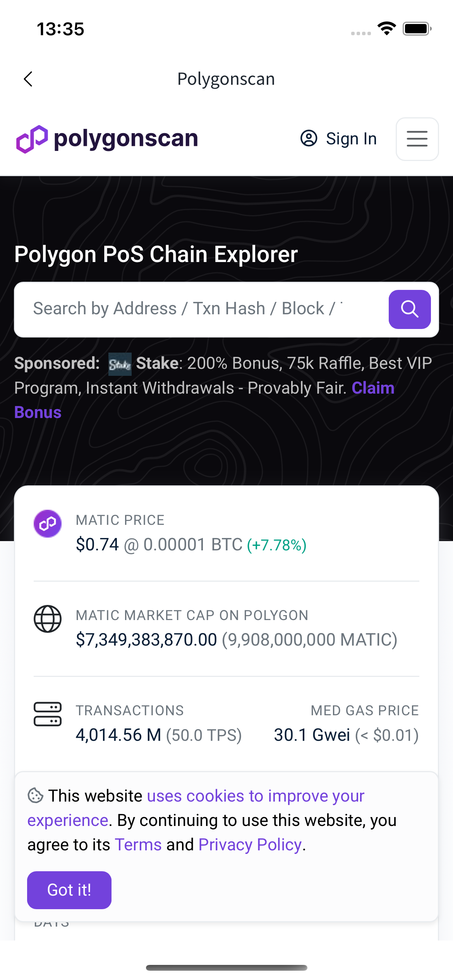Tap the Claim Bonus sponsored link
The width and height of the screenshot is (453, 980).
tap(372, 388)
